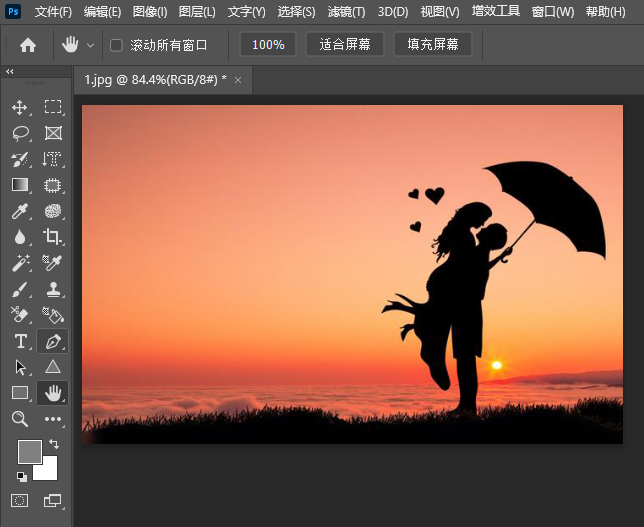Change screen mode button
The height and width of the screenshot is (527, 644).
coord(52,500)
